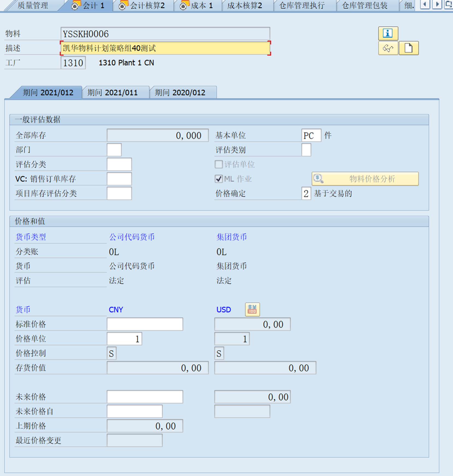The image size is (453, 476).
Task: Click the coin icon on 物料价格分析 button
Action: point(319,179)
